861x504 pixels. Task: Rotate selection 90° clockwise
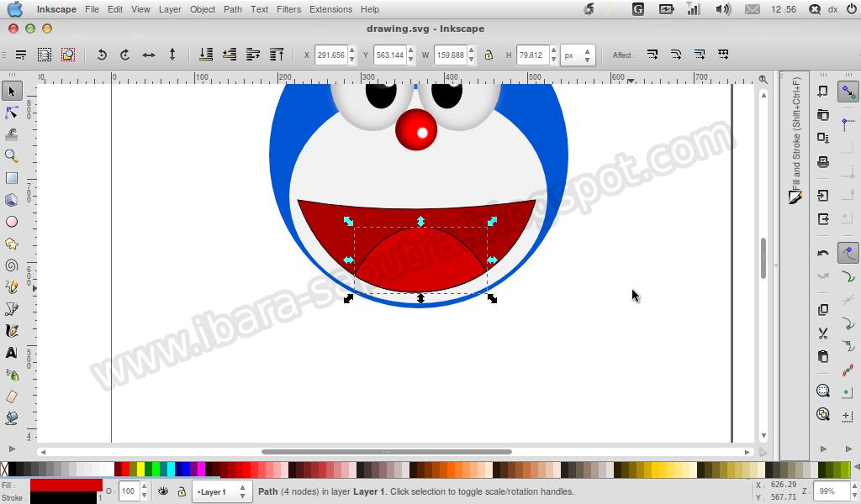125,55
